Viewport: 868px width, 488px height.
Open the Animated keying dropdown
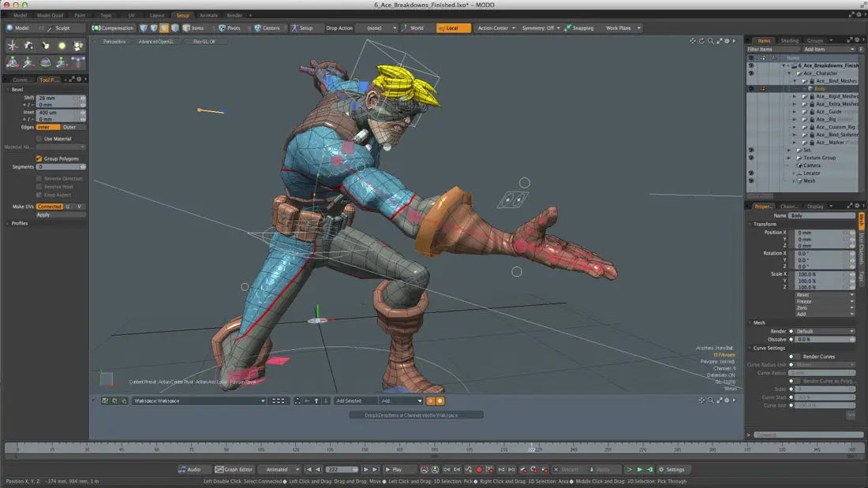click(280, 469)
